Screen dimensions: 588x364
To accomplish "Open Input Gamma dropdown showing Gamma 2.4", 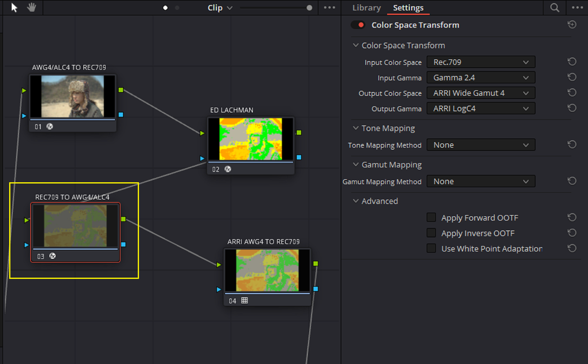I will point(481,78).
